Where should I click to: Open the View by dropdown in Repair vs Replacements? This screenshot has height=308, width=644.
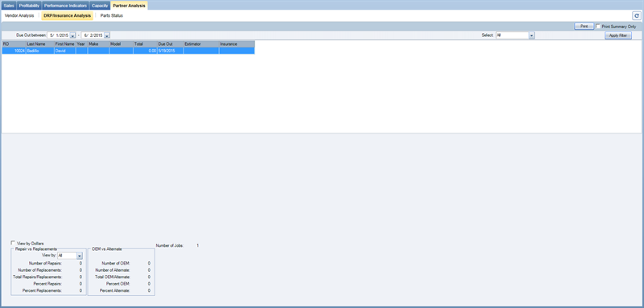(x=80, y=256)
